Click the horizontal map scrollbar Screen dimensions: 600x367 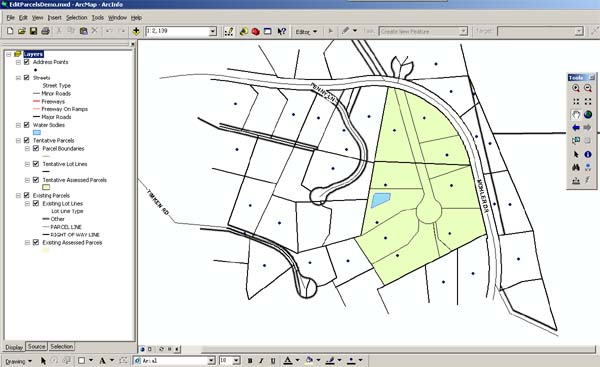[398, 349]
